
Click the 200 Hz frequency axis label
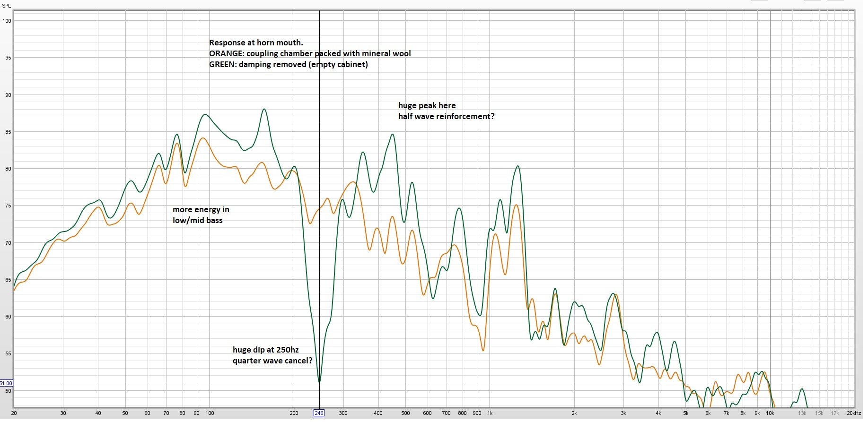click(x=294, y=413)
